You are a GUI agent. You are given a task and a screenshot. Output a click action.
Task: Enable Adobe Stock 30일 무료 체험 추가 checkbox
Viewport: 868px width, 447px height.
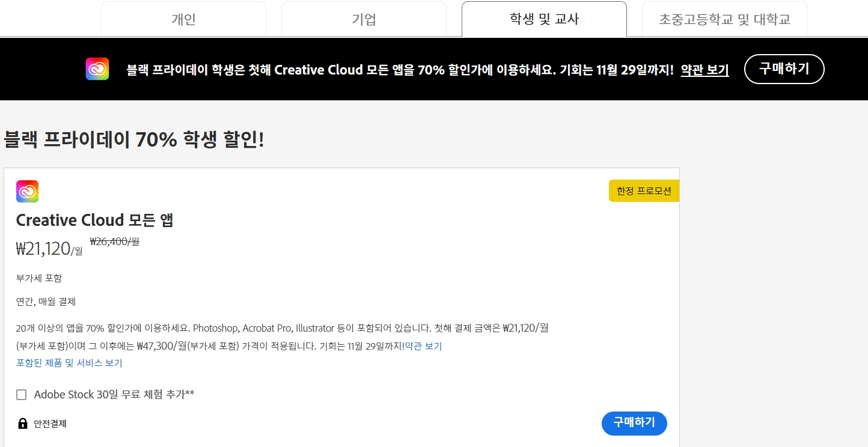tap(22, 395)
